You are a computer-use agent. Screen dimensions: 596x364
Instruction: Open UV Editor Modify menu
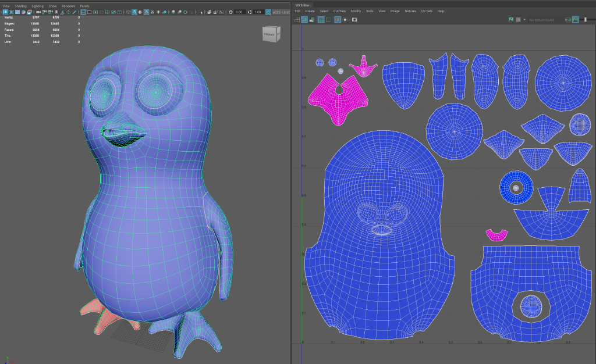[x=356, y=11]
